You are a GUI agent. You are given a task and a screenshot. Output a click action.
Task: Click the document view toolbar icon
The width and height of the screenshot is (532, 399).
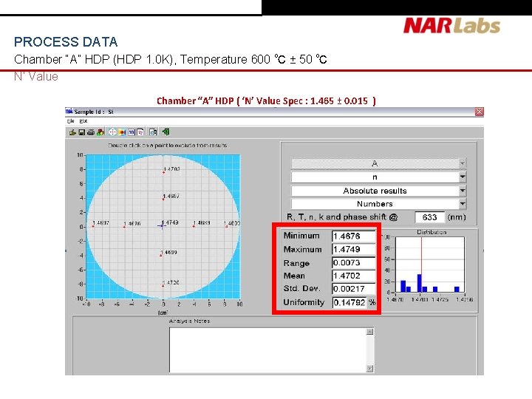(x=140, y=132)
